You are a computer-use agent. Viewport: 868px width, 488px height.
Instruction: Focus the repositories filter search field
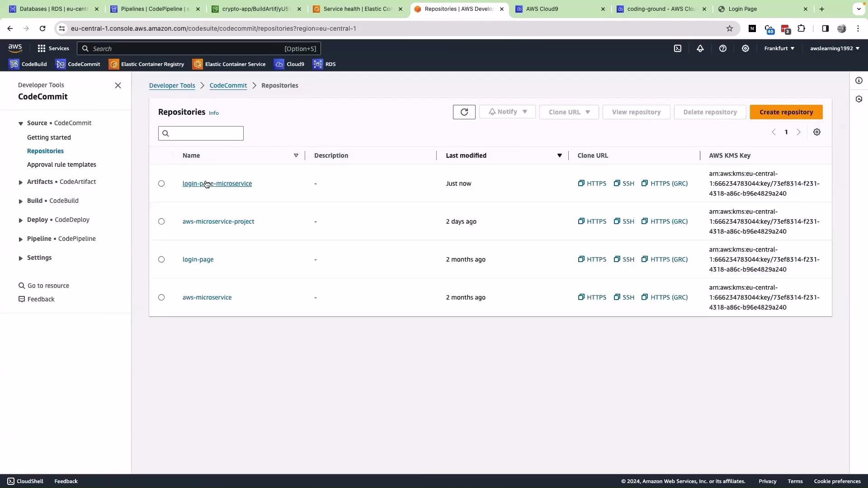[x=201, y=133]
